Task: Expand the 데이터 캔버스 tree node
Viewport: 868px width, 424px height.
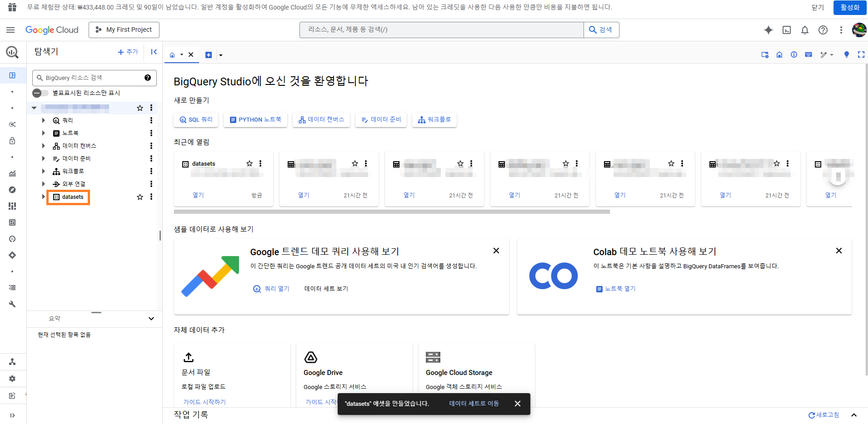Action: [43, 146]
